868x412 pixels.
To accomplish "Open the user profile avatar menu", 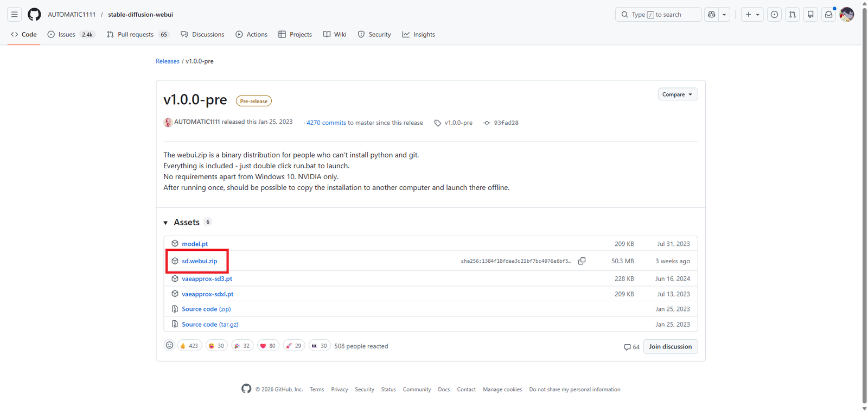I will coord(847,15).
